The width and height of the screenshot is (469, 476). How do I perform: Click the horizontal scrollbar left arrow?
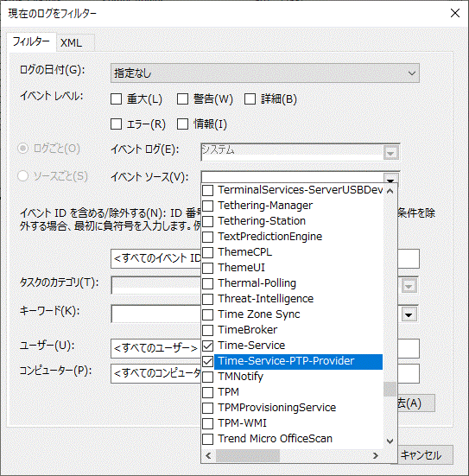tap(208, 455)
